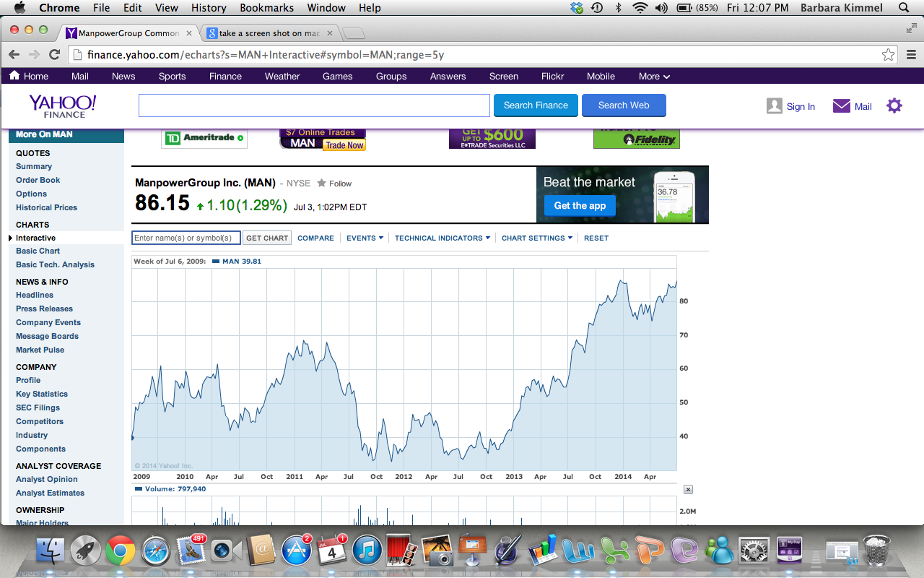Expand the EVENTS dropdown
This screenshot has width=924, height=578.
[365, 238]
